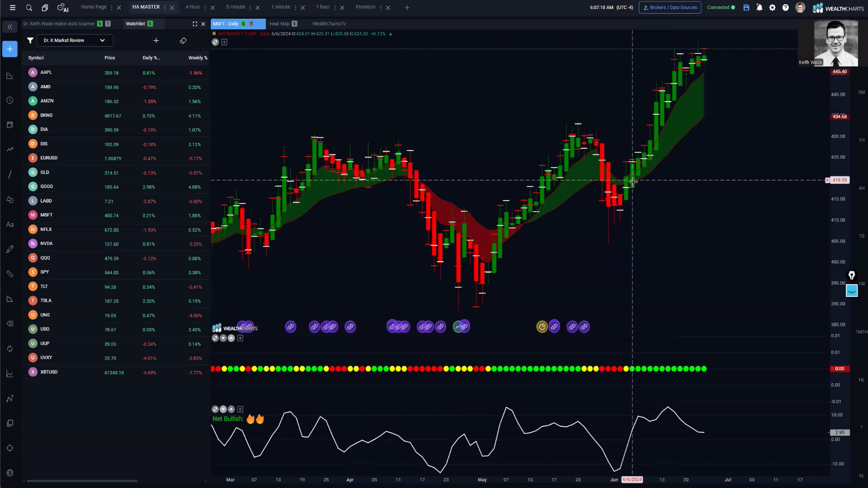Sort watchlist by the Symbol column header
The width and height of the screenshot is (868, 488).
[x=36, y=58]
